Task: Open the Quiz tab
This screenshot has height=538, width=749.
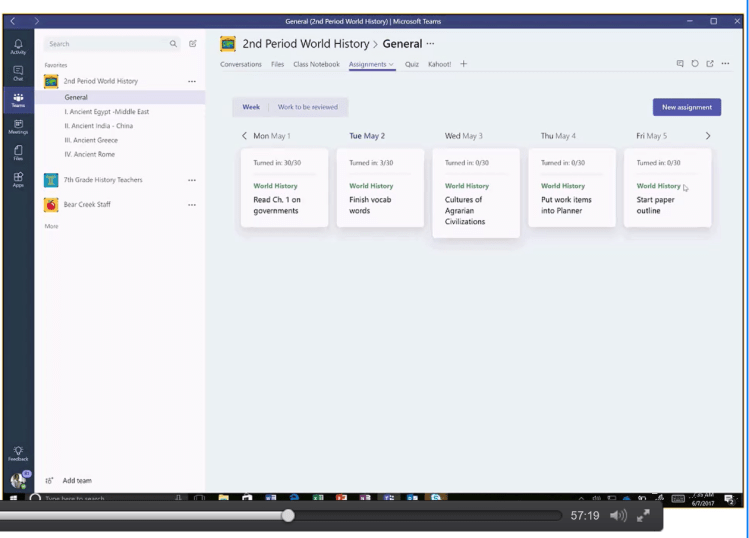Action: 411,64
